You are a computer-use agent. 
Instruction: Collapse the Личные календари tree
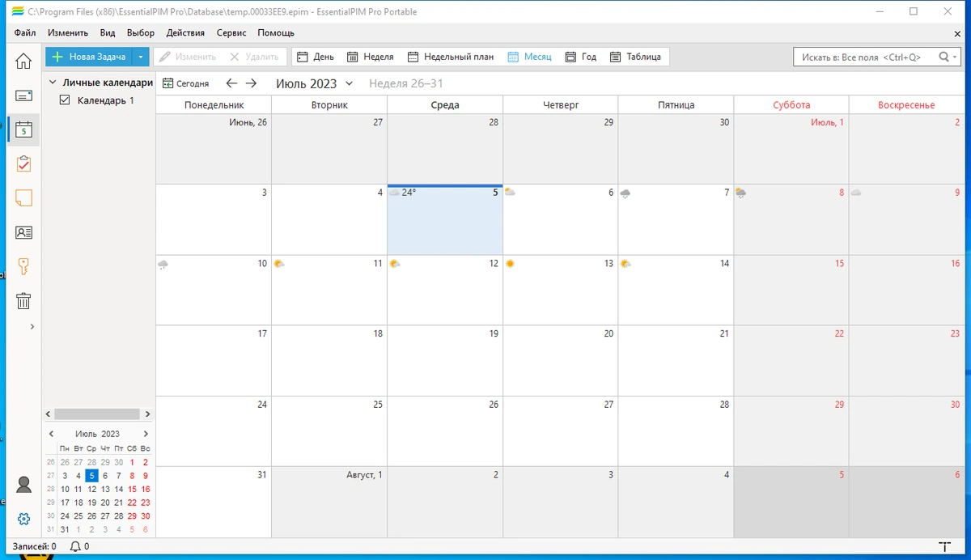pyautogui.click(x=52, y=83)
